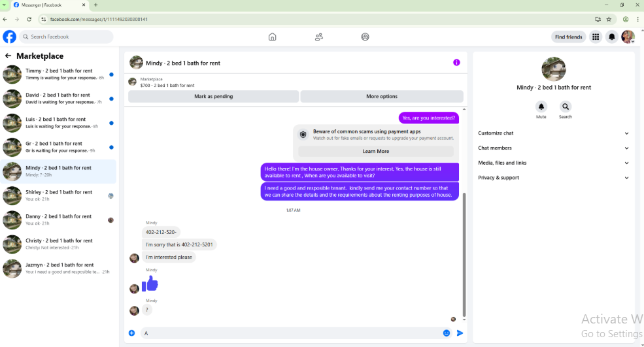This screenshot has height=347, width=644.
Task: Click install app icon in address bar
Action: [598, 20]
